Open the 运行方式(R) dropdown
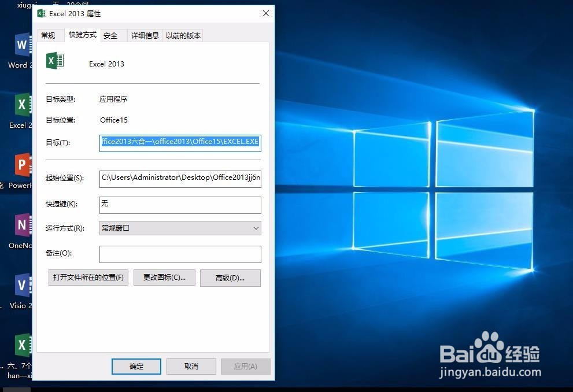Image resolution: width=573 pixels, height=392 pixels. [x=180, y=228]
